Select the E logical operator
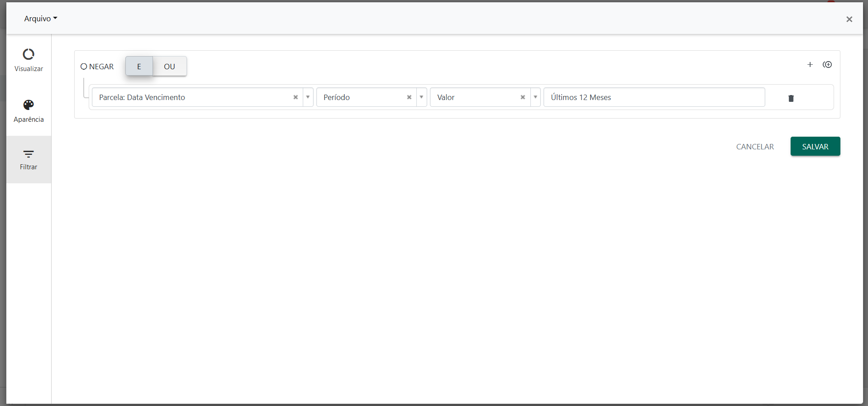Viewport: 868px width, 406px height. (139, 66)
